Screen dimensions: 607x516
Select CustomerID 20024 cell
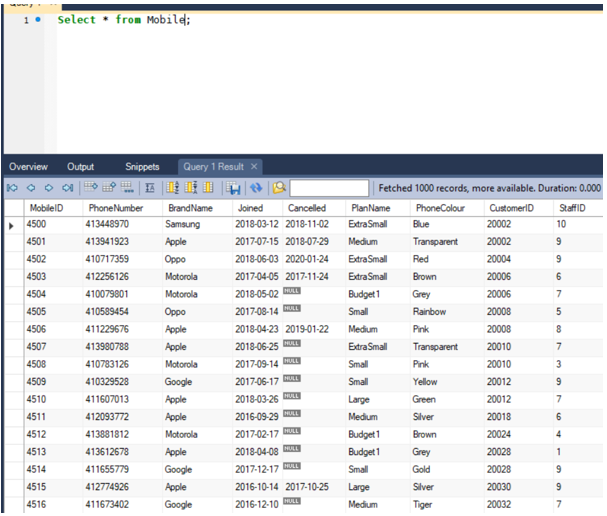499,434
